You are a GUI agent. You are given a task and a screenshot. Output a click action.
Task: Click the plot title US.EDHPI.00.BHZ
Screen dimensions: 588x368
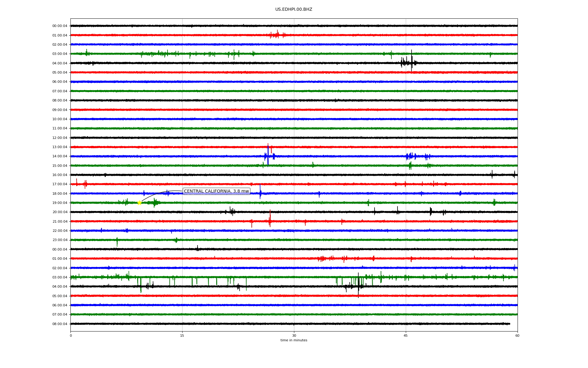[x=294, y=10]
